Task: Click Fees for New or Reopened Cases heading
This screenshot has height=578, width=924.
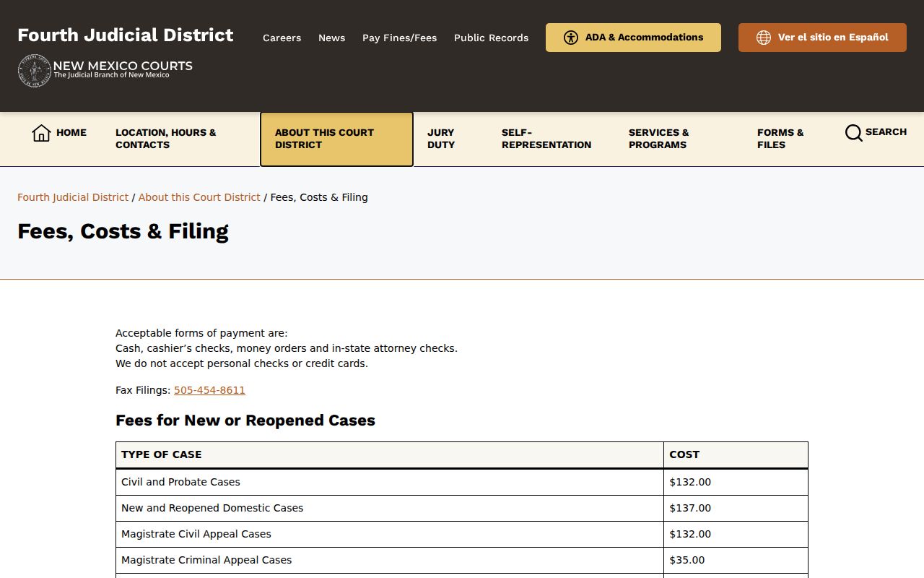Action: 245,420
